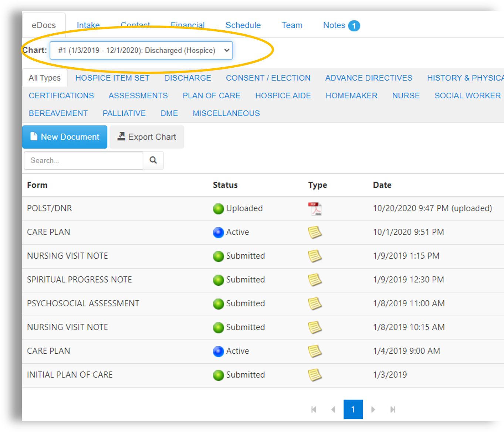Screen dimensions: 504x432
Task: Select page 1 in pagination
Action: pyautogui.click(x=353, y=409)
